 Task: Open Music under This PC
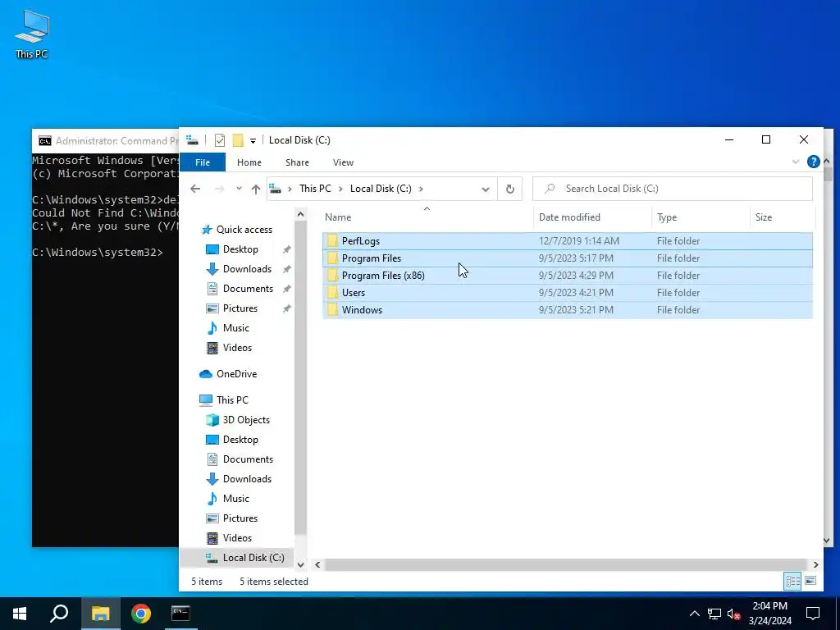click(x=235, y=499)
